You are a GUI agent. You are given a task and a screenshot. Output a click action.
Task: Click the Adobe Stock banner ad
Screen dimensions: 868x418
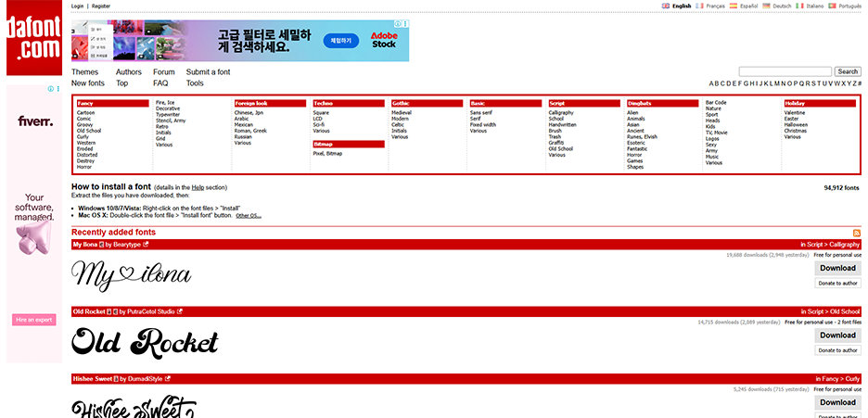tap(240, 41)
